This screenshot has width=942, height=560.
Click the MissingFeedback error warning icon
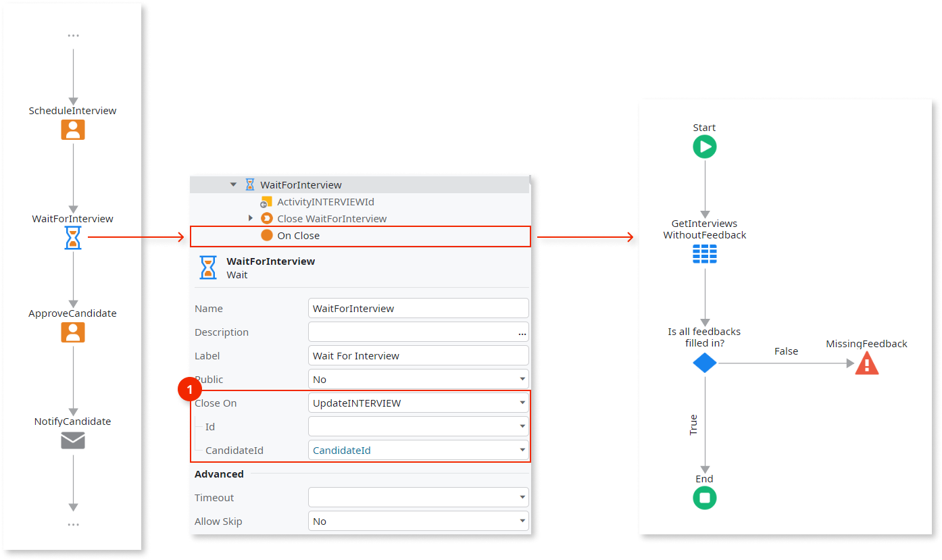coord(866,363)
